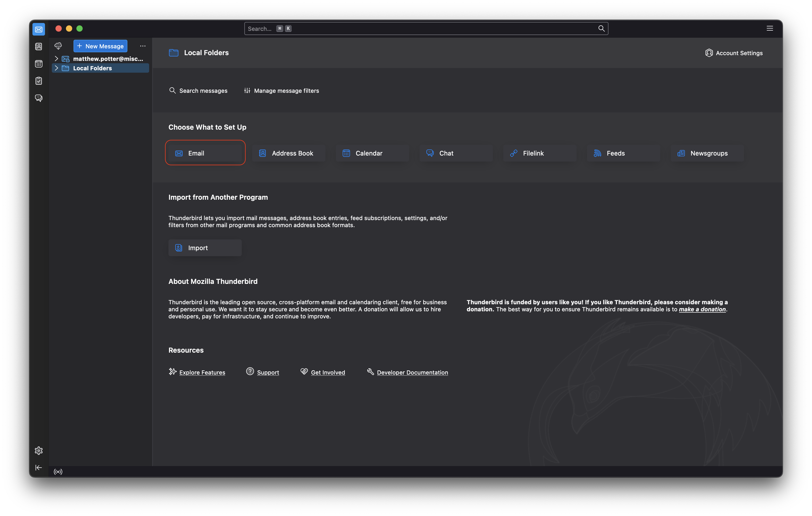Viewport: 812px width, 516px height.
Task: Click the online status indicator icon
Action: [58, 472]
